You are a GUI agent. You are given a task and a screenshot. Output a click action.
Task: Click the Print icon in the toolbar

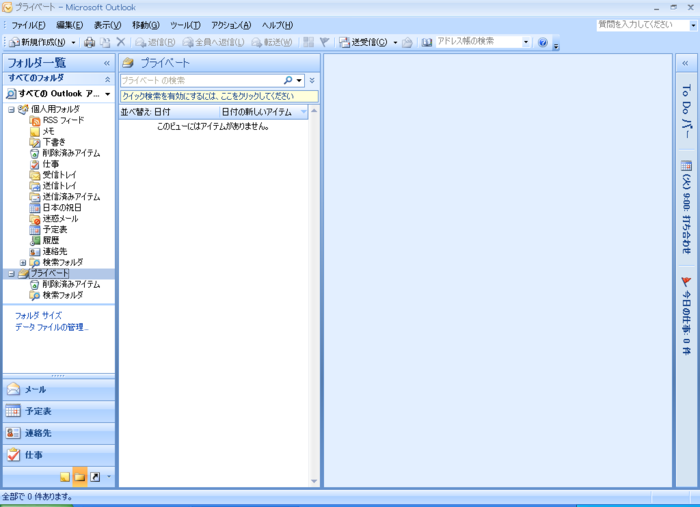(90, 42)
